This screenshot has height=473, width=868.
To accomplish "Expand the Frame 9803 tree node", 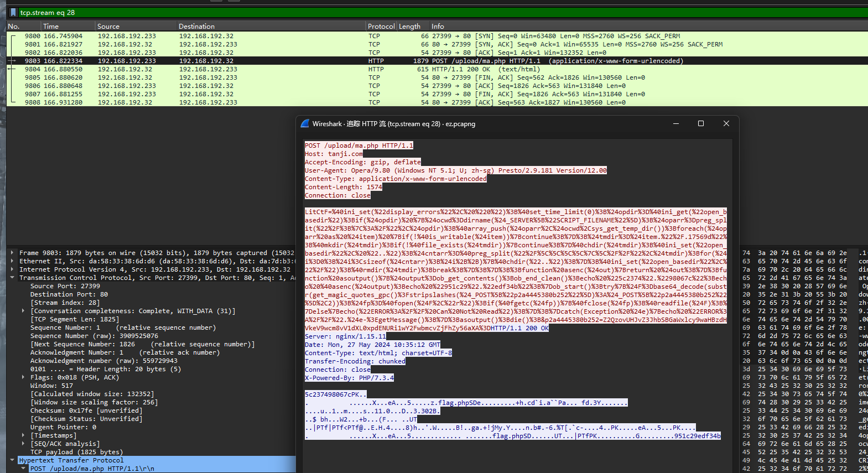I will pos(12,253).
